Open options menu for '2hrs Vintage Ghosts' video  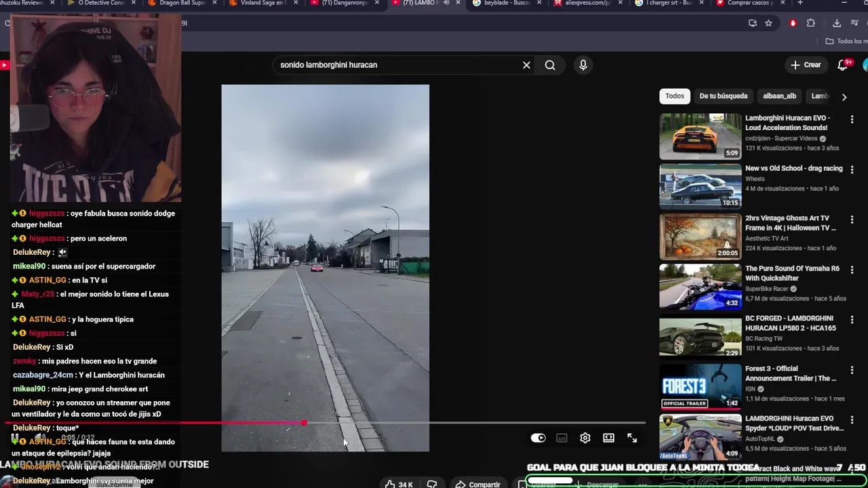(x=852, y=220)
